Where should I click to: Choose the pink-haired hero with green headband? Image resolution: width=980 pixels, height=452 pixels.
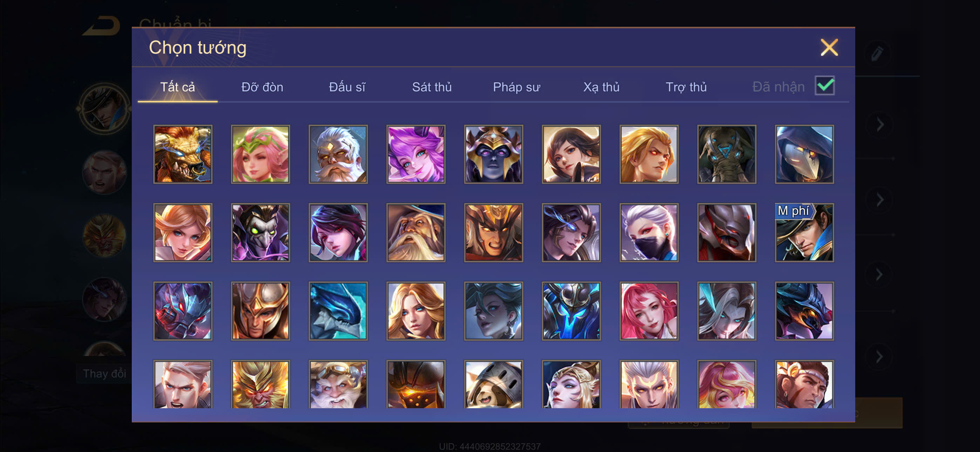click(x=260, y=154)
